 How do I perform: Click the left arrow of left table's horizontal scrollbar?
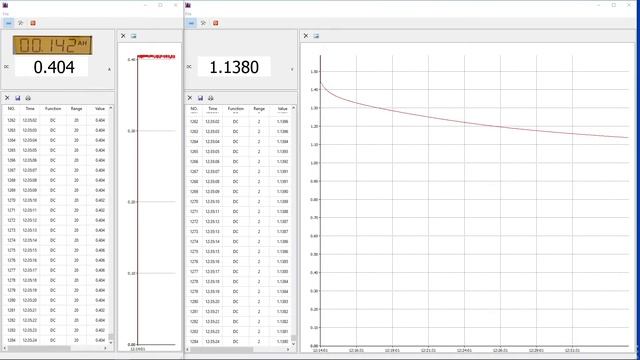(x=5, y=348)
